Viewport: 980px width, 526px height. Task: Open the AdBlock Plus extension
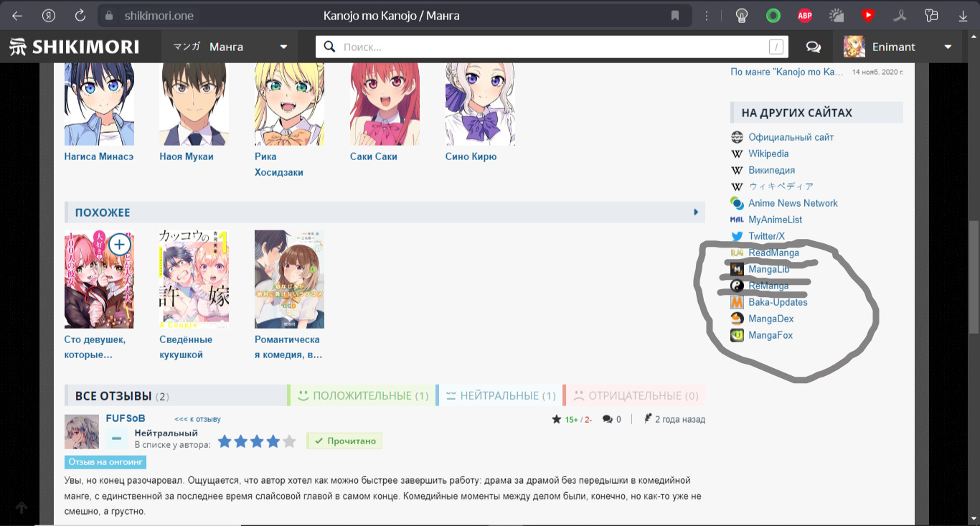pyautogui.click(x=805, y=16)
